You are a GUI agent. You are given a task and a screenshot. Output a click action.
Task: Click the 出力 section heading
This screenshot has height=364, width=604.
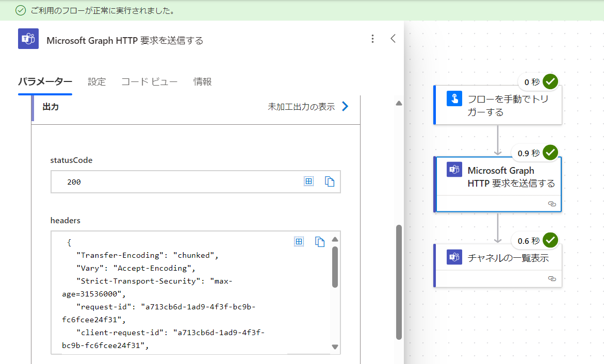(51, 107)
